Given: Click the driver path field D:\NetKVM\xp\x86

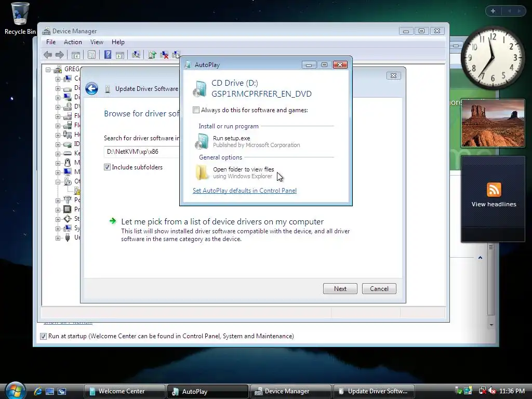Looking at the screenshot, I should click(x=142, y=152).
